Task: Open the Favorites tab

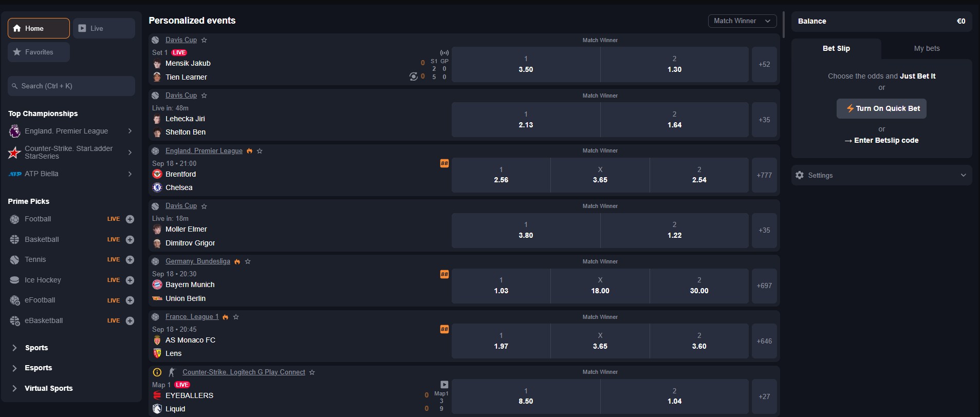Action: [x=39, y=52]
